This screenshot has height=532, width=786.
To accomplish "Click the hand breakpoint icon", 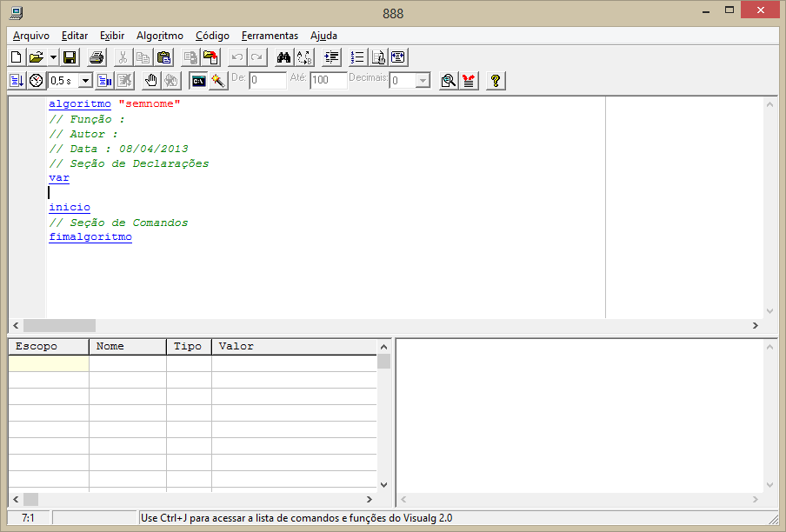I will [150, 81].
